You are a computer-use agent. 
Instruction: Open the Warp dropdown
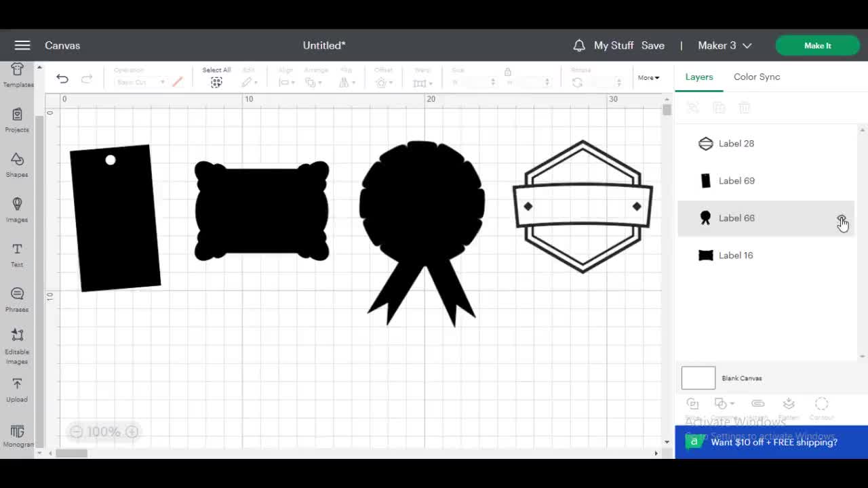click(422, 82)
